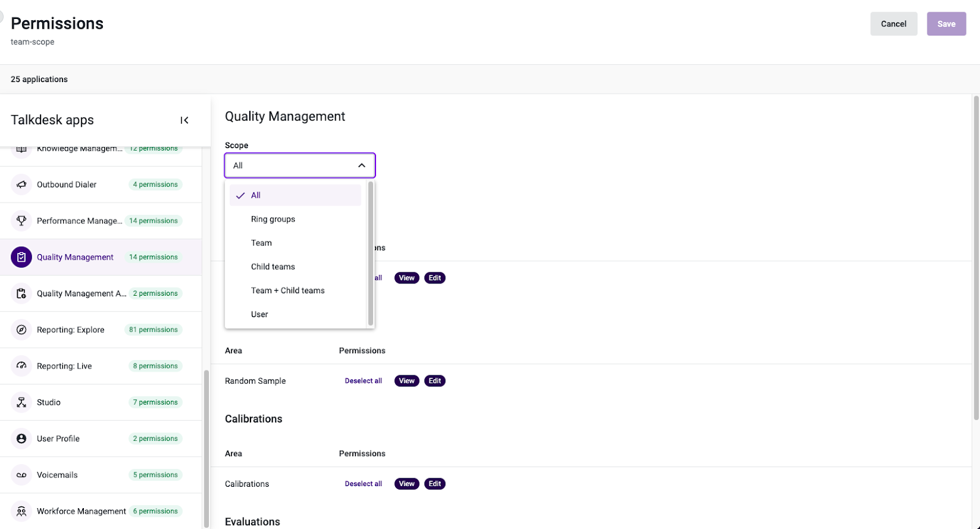This screenshot has width=980, height=529.
Task: Select Team + Child teams scope option
Action: coord(295,291)
